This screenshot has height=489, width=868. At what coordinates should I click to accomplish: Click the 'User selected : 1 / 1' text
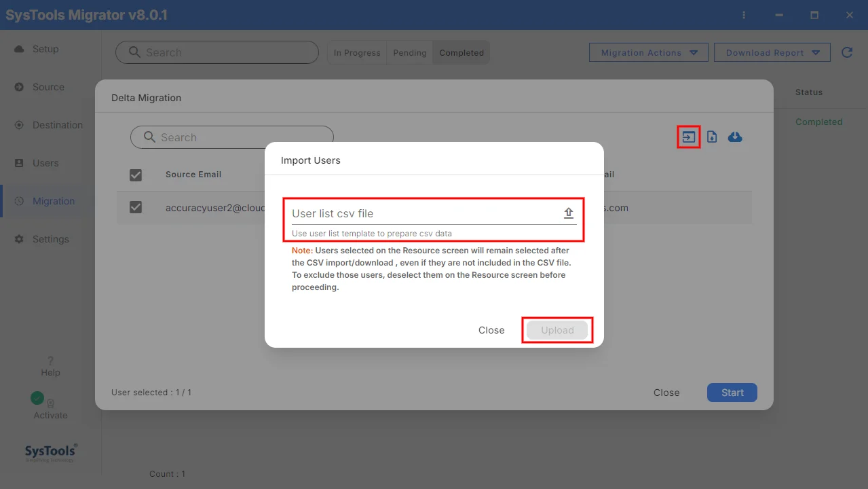pos(151,393)
